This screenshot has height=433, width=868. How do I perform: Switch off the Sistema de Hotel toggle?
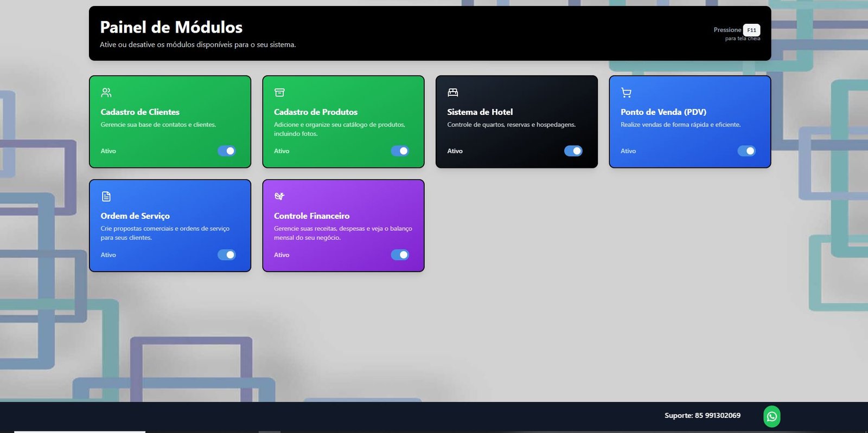click(573, 151)
